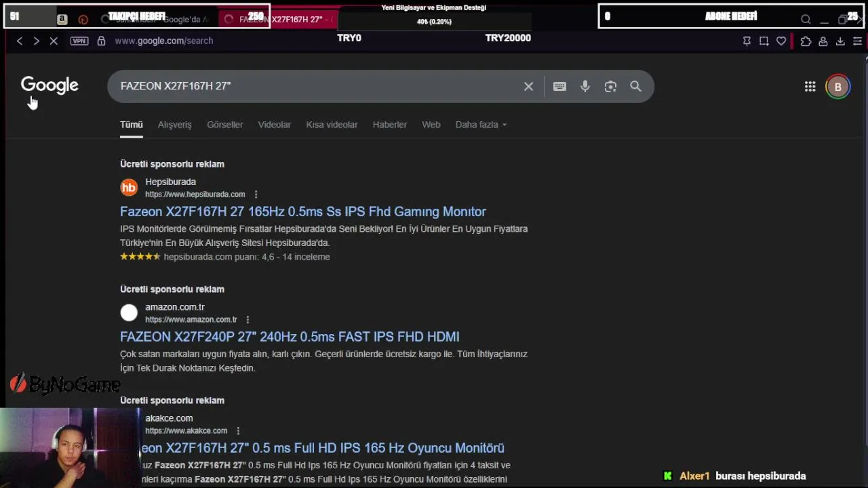This screenshot has height=488, width=868.
Task: Open the on-screen keyboard icon
Action: 559,86
